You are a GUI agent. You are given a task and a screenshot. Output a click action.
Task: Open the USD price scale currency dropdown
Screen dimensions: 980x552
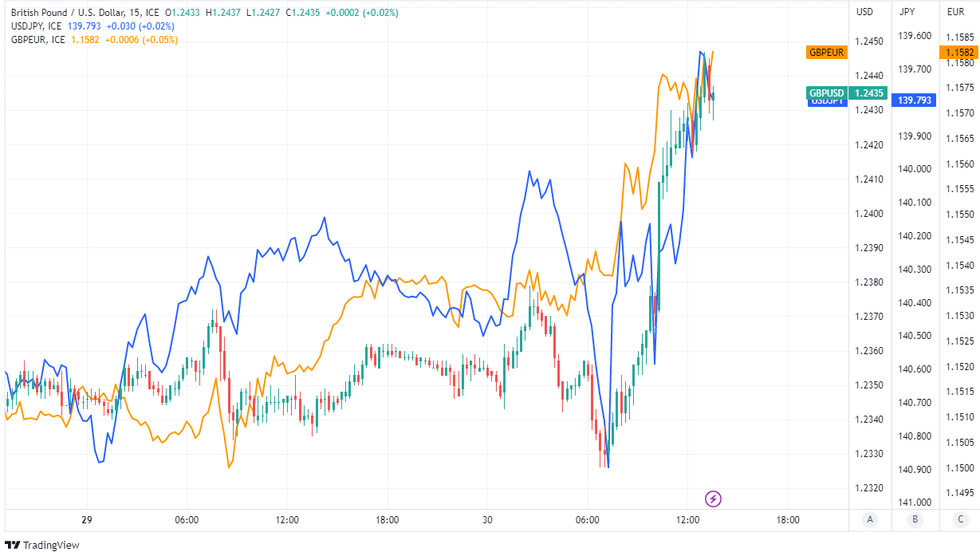[x=865, y=12]
